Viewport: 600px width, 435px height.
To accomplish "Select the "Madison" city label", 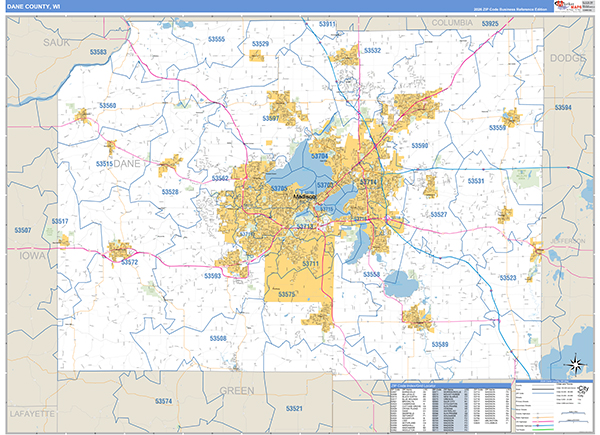I will click(304, 197).
